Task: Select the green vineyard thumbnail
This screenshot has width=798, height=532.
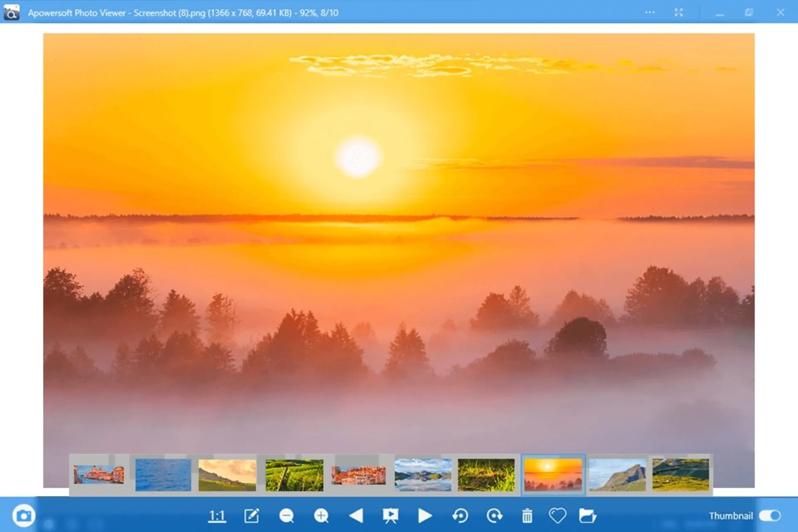Action: (x=294, y=474)
